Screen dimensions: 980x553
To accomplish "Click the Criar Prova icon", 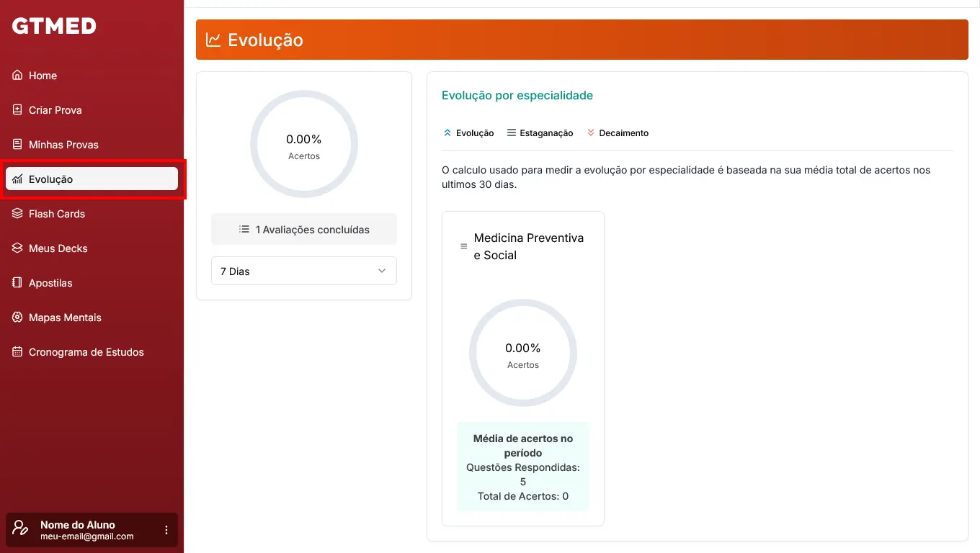I will pyautogui.click(x=17, y=110).
